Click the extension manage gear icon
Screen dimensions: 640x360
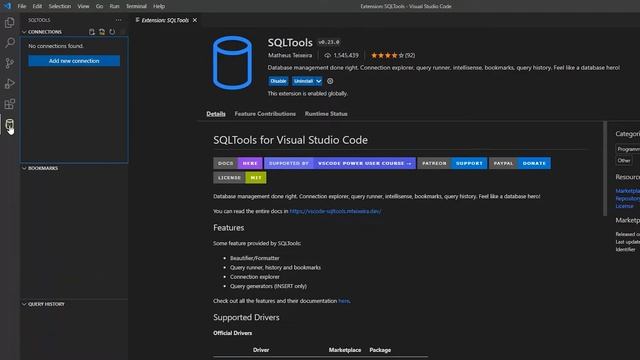pos(330,81)
